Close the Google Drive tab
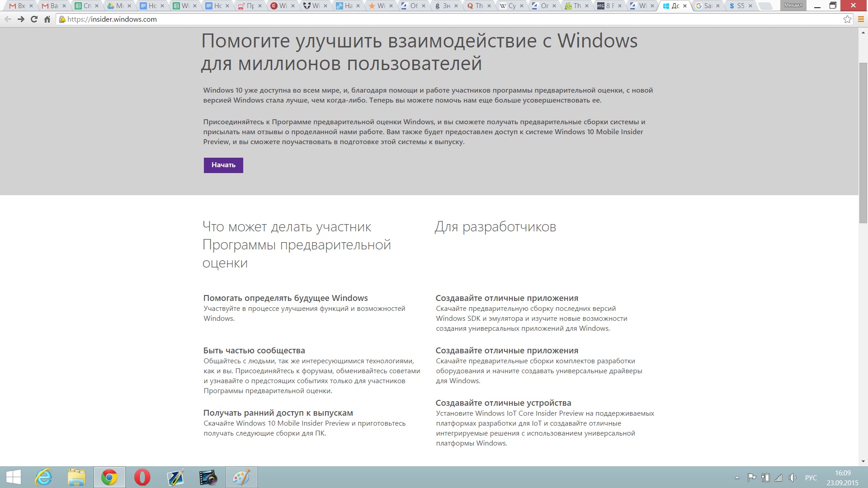The height and width of the screenshot is (488, 868). 129,6
